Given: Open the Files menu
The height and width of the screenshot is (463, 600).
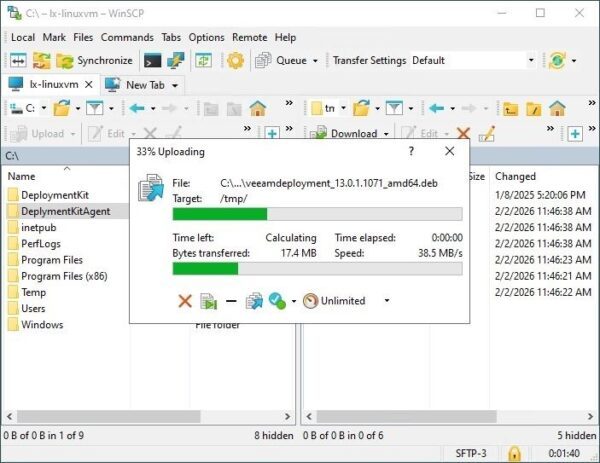Looking at the screenshot, I should (x=83, y=37).
